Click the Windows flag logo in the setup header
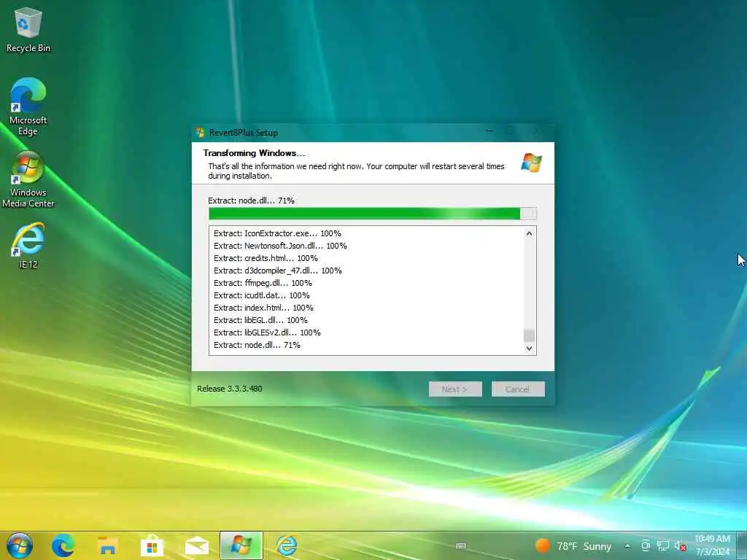The height and width of the screenshot is (560, 747). (x=531, y=163)
